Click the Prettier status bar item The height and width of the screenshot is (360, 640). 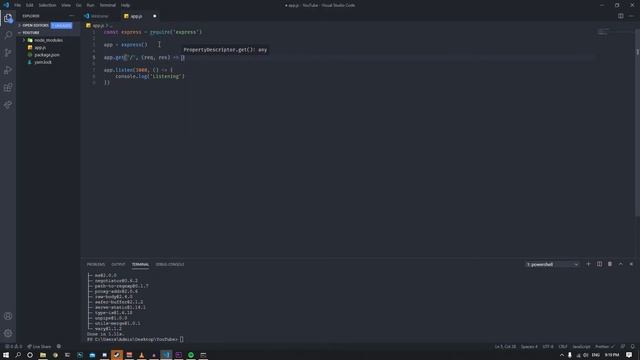(x=604, y=347)
